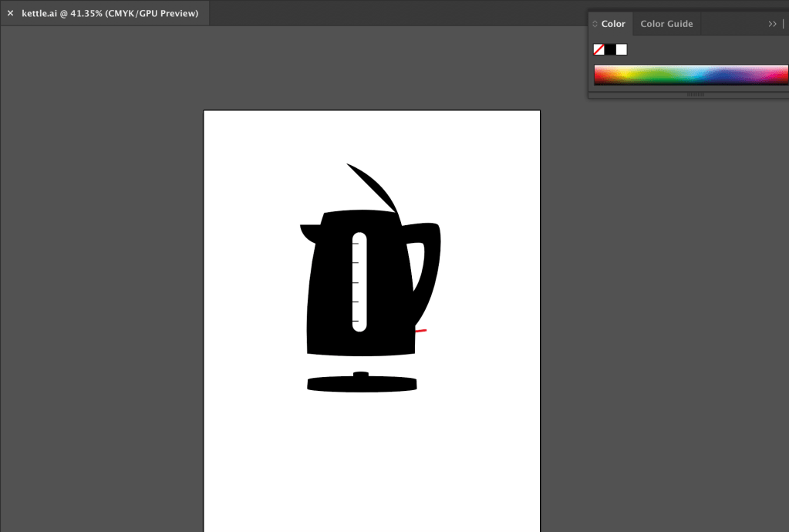The image size is (789, 532).
Task: Select the kettle.ai document tab
Action: pyautogui.click(x=110, y=13)
